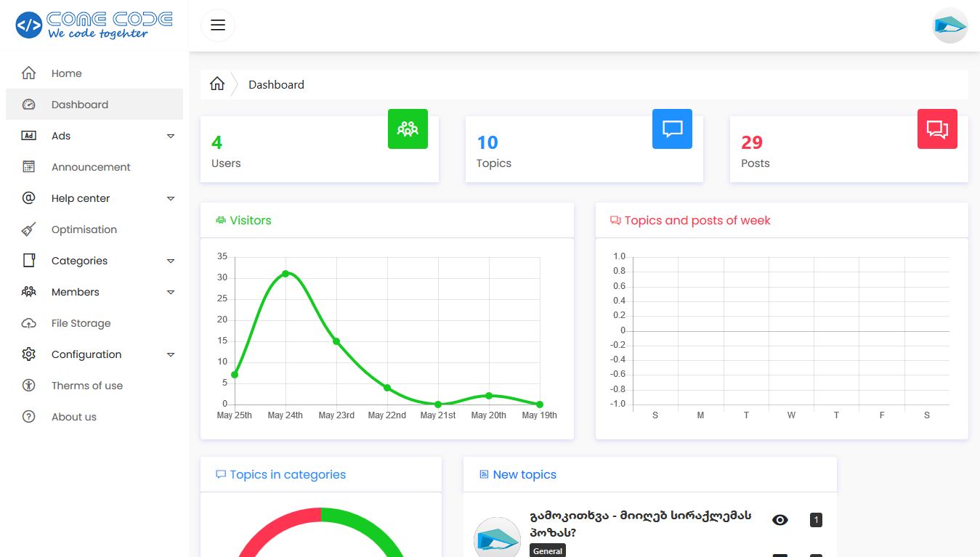Toggle the hamburger menu button
Image resolution: width=980 pixels, height=557 pixels.
pyautogui.click(x=218, y=25)
